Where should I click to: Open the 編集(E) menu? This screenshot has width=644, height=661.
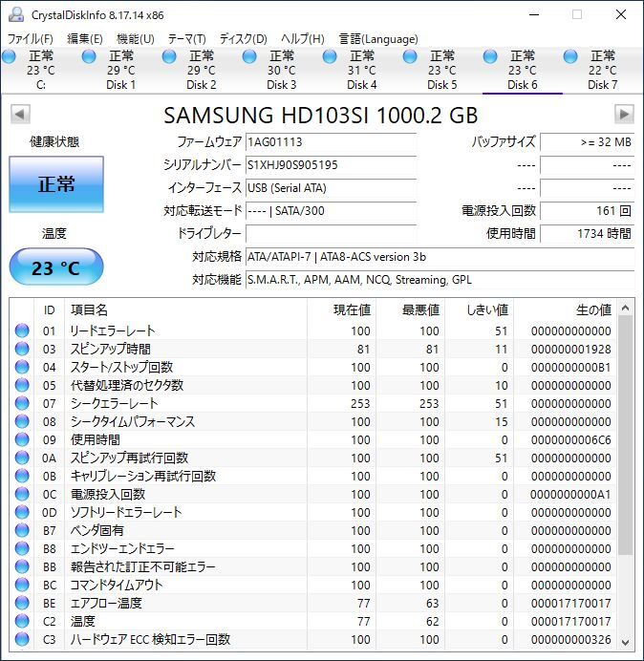pos(85,39)
